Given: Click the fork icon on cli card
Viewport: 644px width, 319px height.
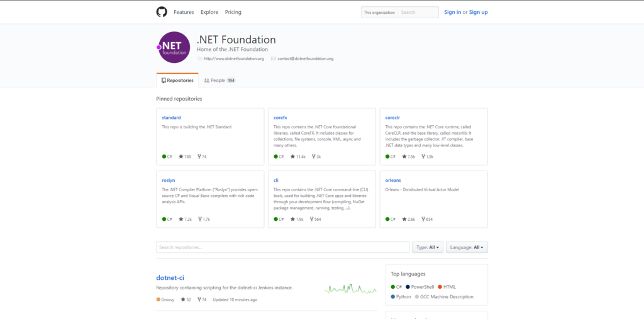Looking at the screenshot, I should click(312, 219).
